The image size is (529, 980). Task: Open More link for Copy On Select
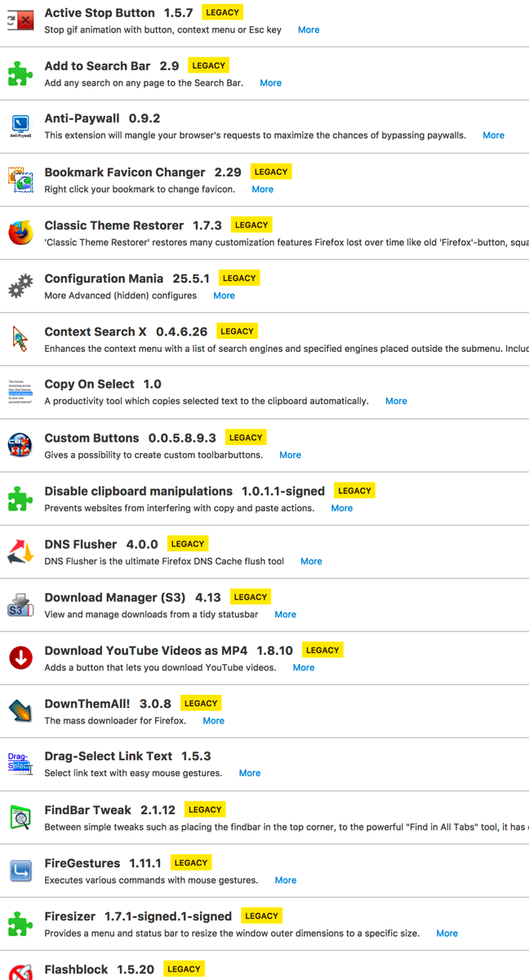click(396, 401)
